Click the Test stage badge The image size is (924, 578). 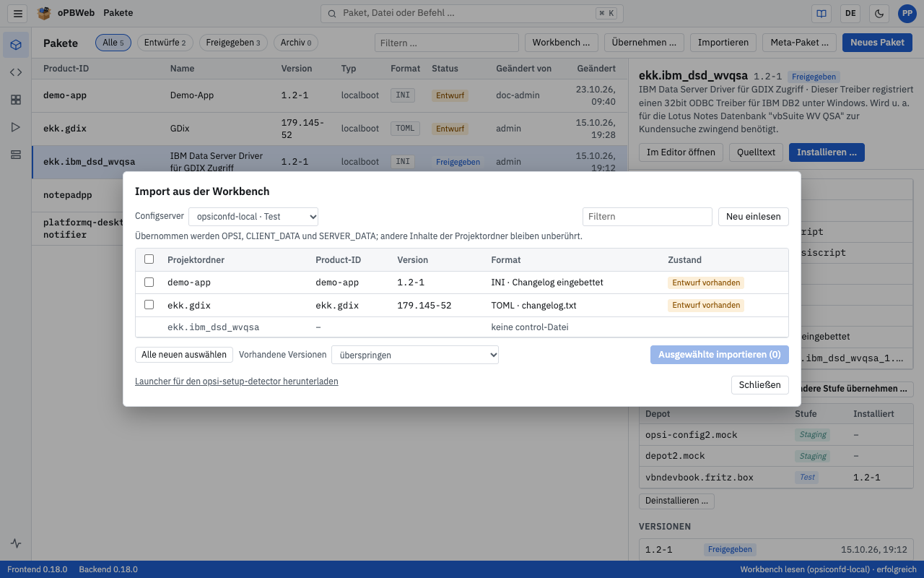pyautogui.click(x=807, y=477)
